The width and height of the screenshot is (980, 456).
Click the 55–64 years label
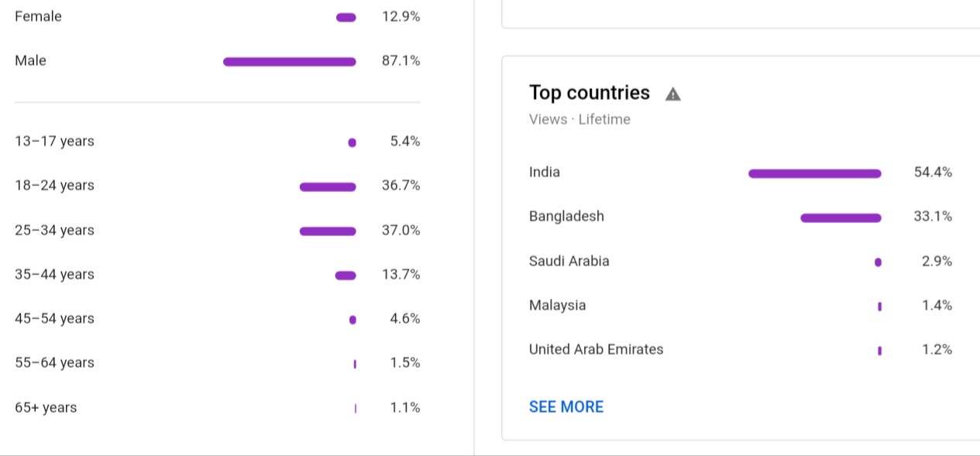pyautogui.click(x=54, y=363)
